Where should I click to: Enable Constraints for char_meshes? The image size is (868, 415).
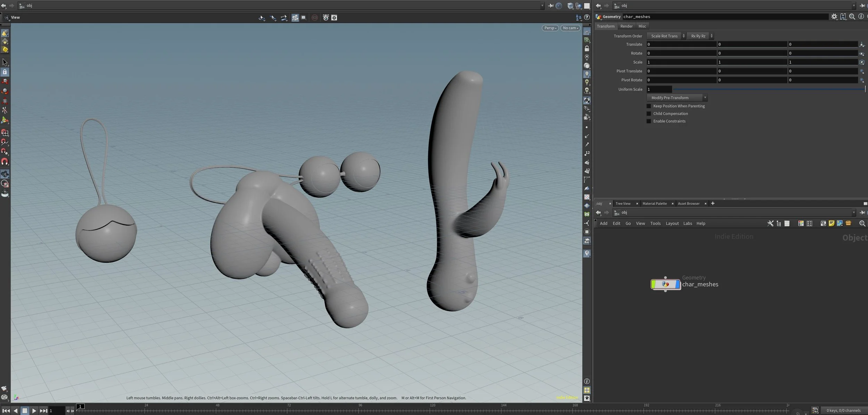[x=649, y=121]
